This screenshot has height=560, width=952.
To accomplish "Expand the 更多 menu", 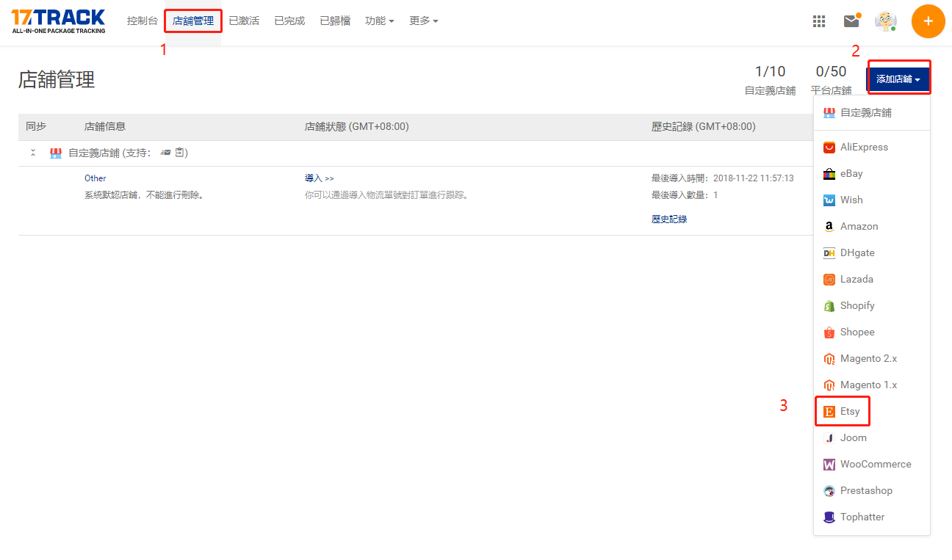I will (x=424, y=21).
